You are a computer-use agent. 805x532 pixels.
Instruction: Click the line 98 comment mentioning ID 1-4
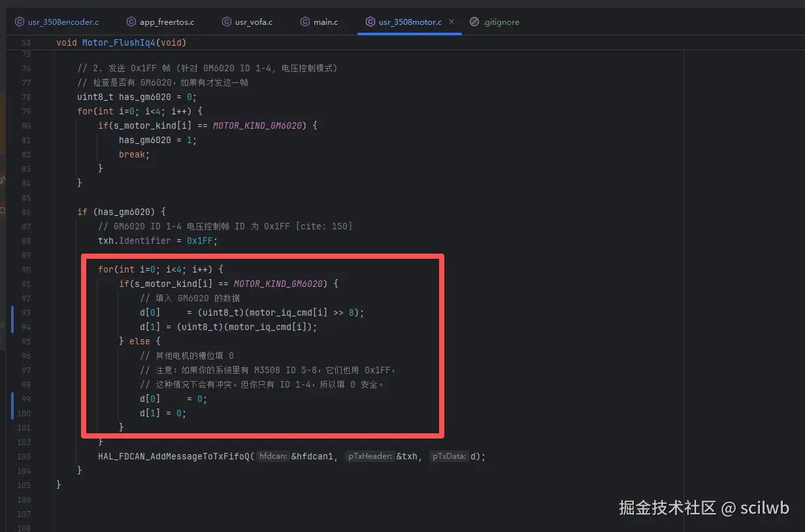tap(263, 384)
